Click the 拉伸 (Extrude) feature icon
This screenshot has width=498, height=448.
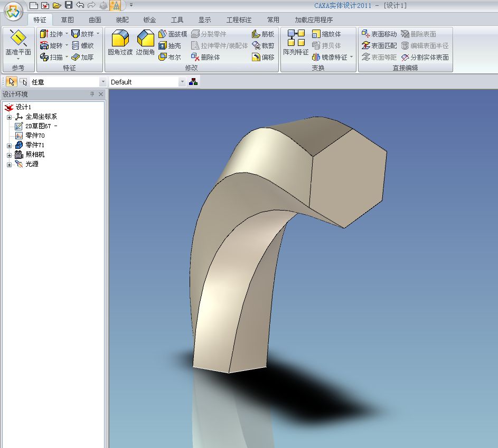pyautogui.click(x=45, y=34)
